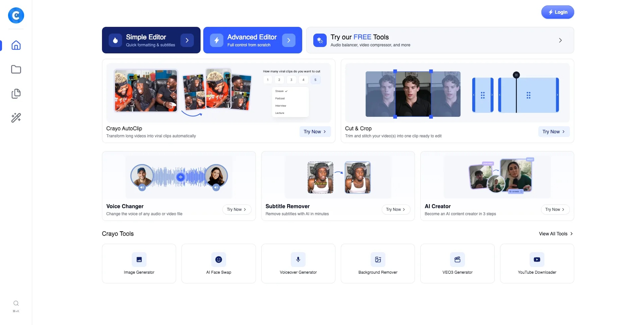This screenshot has width=644, height=325.
Task: Open the folder projects sidebar icon
Action: 16,69
